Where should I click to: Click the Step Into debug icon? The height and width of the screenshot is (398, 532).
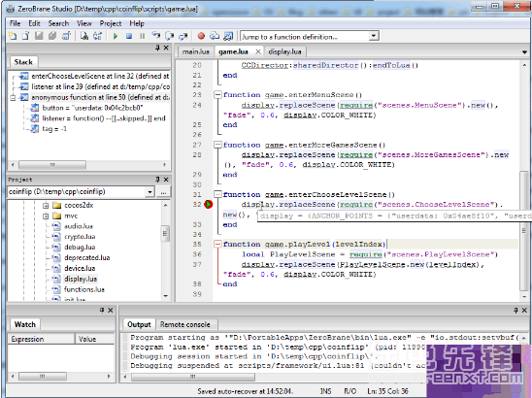(155, 36)
